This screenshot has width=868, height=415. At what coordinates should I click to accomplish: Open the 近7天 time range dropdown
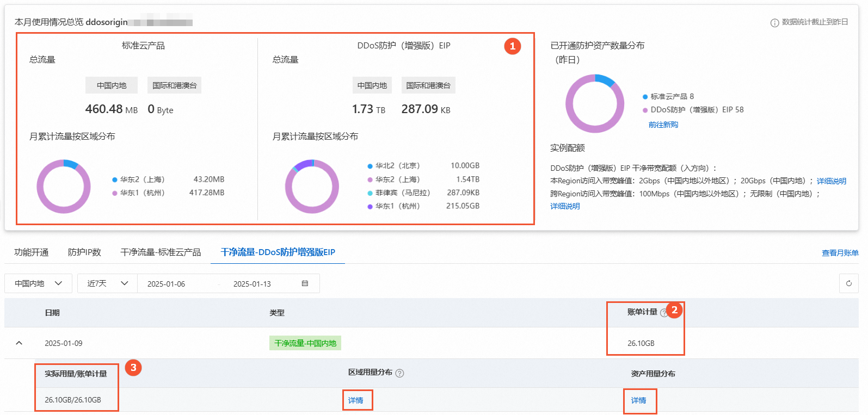click(x=107, y=283)
